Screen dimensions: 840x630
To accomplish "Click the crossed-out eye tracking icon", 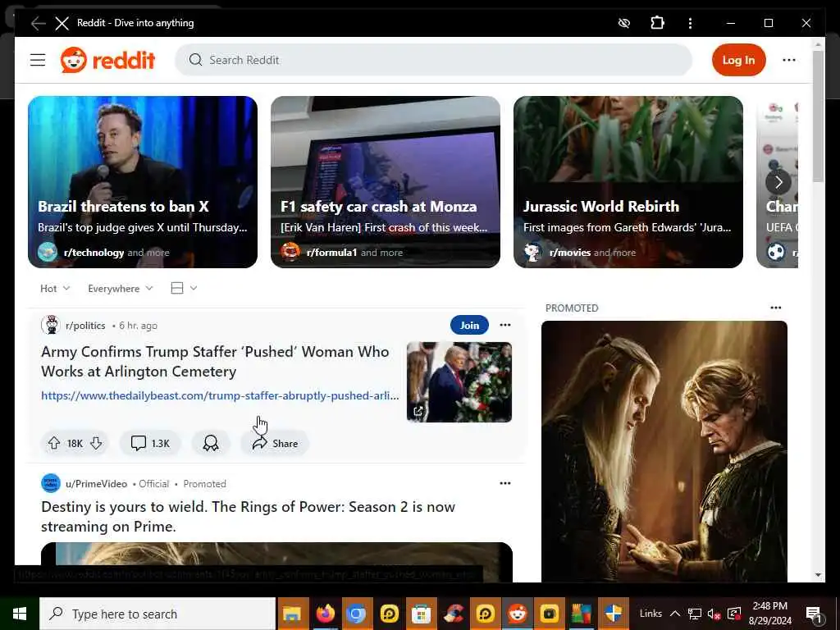I will 624,23.
